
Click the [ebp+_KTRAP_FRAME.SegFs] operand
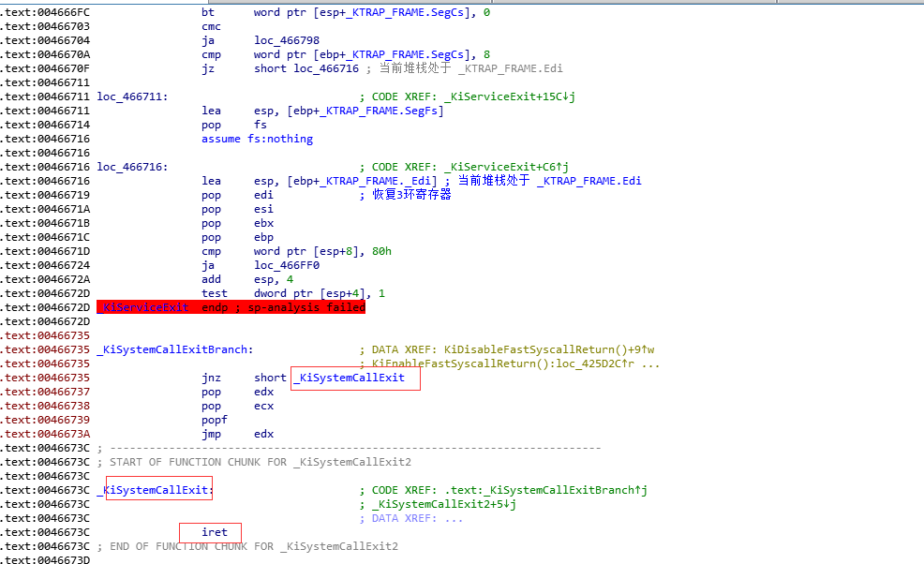365,111
